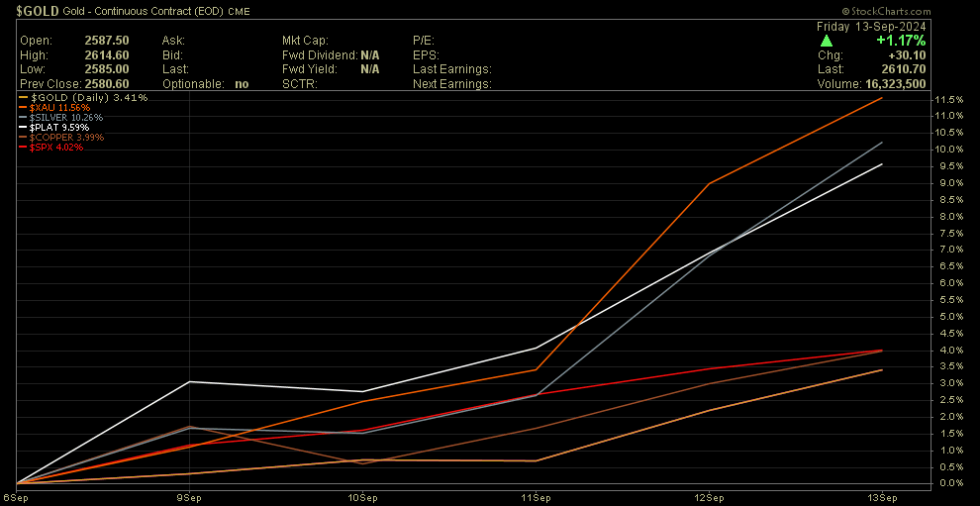The height and width of the screenshot is (506, 980).
Task: Click the 'Last Earnings:' label
Action: point(451,68)
